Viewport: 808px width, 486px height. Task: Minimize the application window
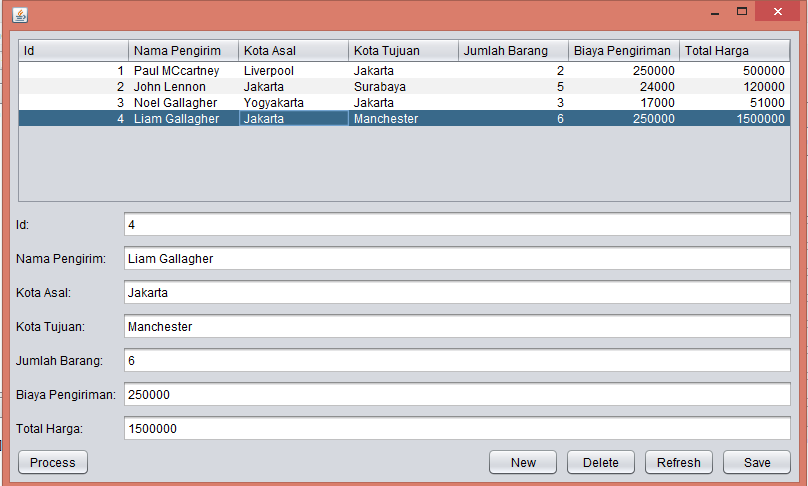(714, 12)
